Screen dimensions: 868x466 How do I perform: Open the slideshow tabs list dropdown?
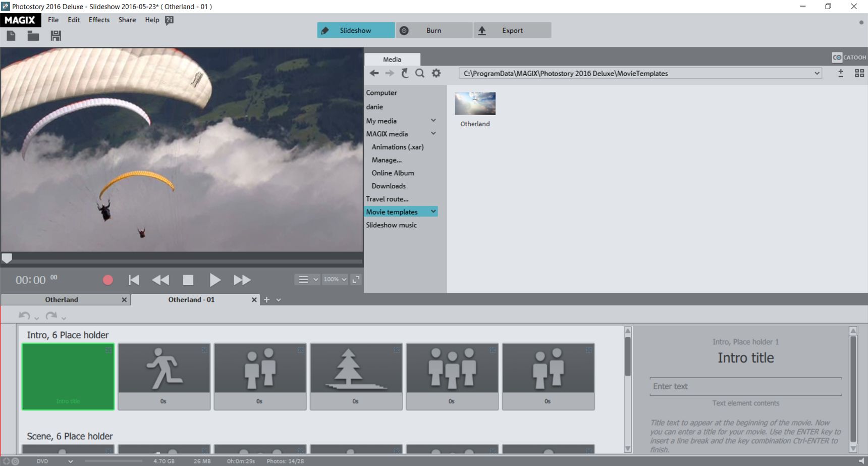point(279,300)
